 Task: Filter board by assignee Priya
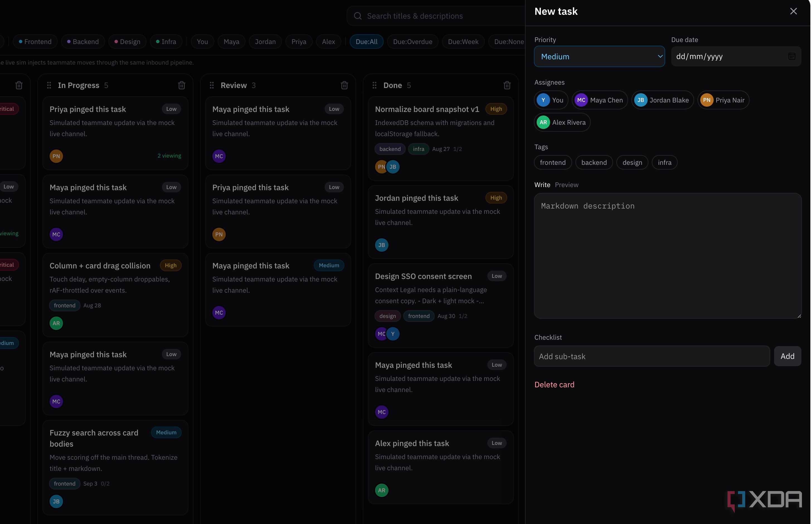pos(299,41)
